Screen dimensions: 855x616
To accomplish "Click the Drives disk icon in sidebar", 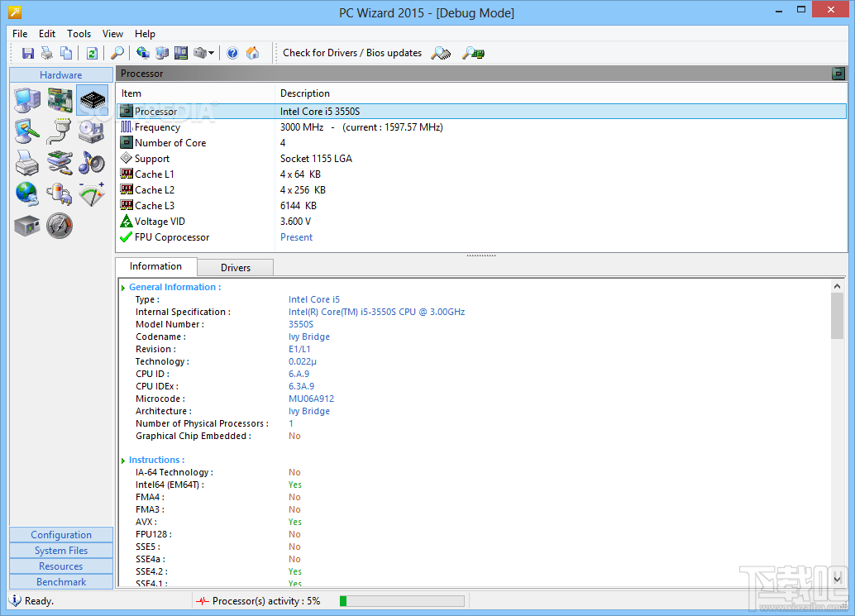I will coord(91,131).
